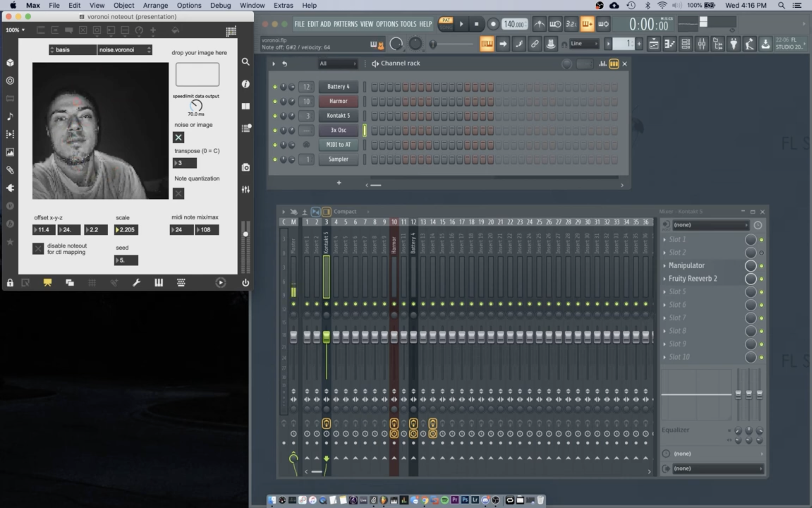Open the PATTERNS menu in FL Studio

(345, 24)
